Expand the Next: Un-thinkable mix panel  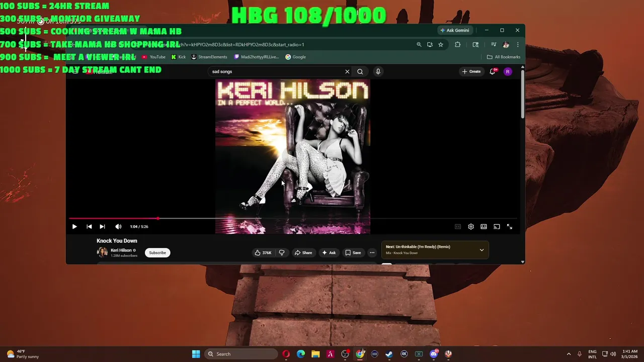point(481,250)
